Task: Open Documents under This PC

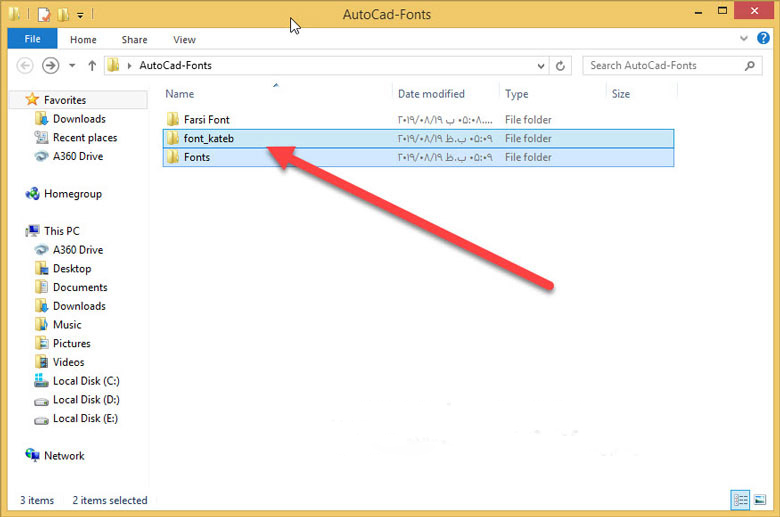Action: click(80, 287)
